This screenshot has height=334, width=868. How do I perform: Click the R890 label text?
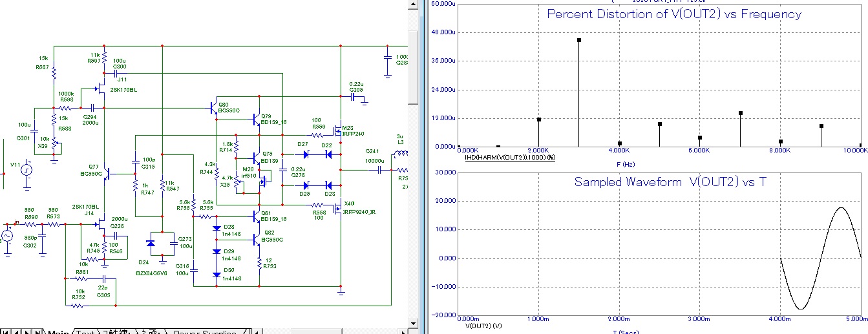pos(30,216)
